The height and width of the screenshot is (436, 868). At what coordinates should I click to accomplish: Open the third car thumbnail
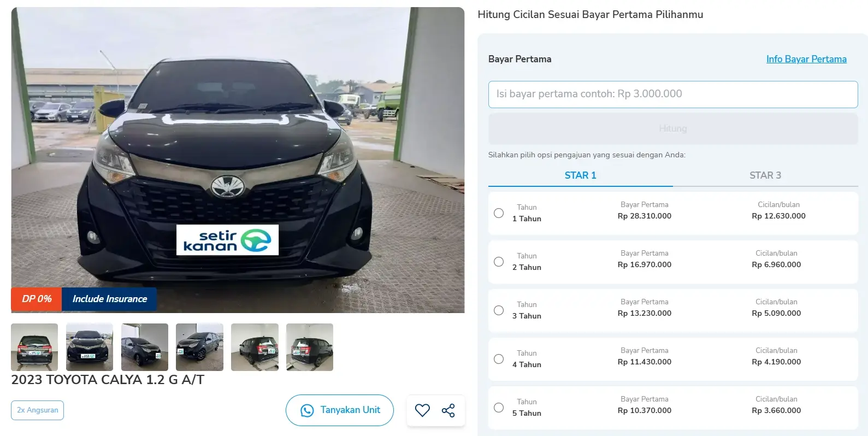145,347
